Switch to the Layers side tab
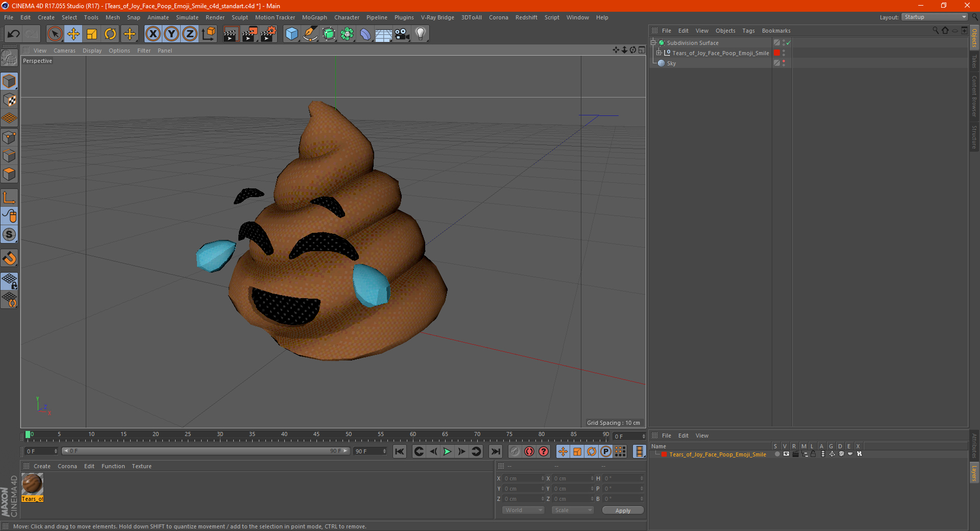This screenshot has height=531, width=980. point(974,473)
